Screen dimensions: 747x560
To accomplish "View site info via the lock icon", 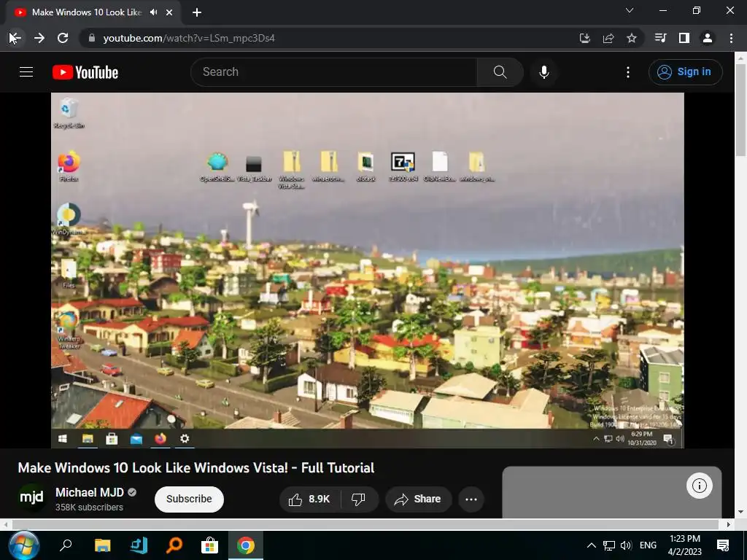I will pyautogui.click(x=92, y=38).
